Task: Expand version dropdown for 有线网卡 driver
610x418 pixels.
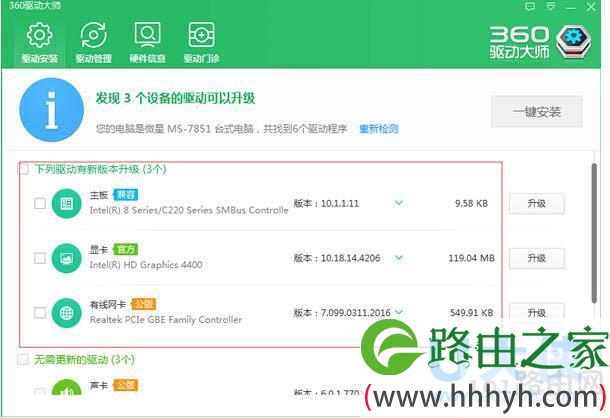Action: pyautogui.click(x=398, y=312)
